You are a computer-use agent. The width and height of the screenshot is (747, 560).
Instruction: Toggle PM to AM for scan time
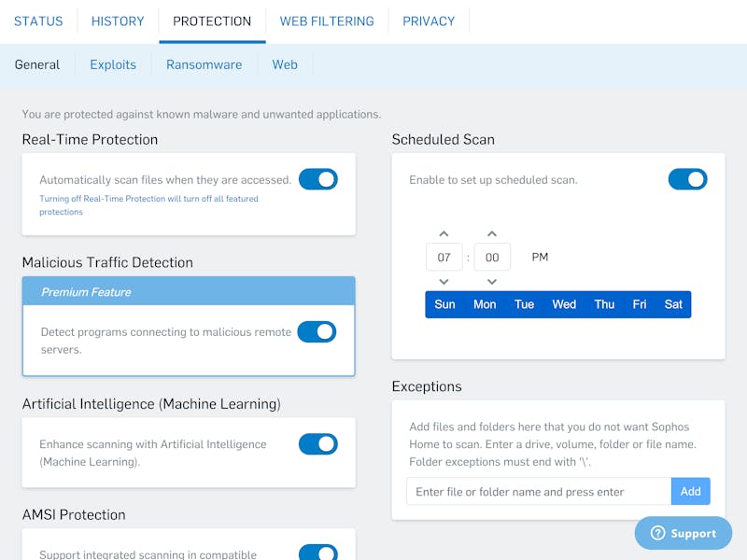(x=540, y=258)
